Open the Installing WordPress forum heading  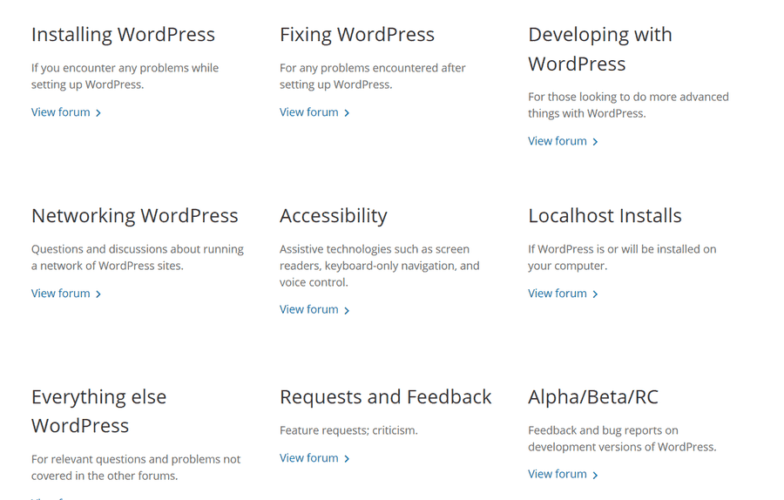(123, 35)
